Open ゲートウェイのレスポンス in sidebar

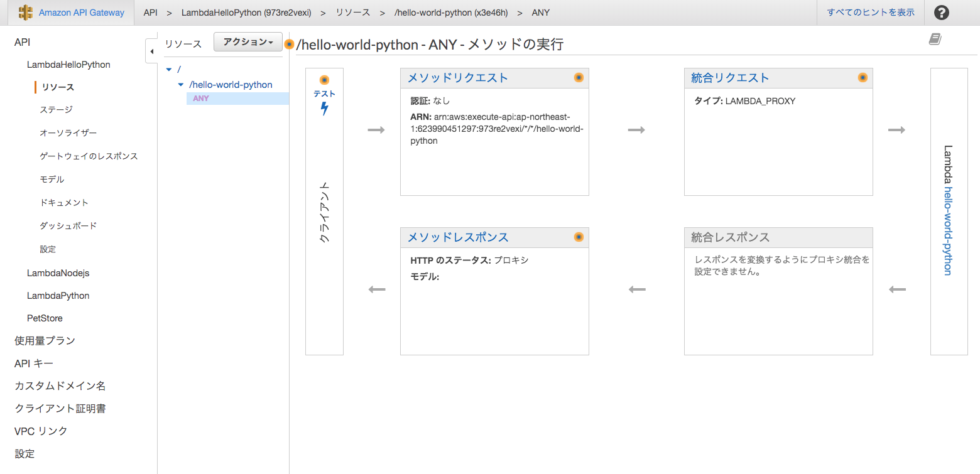tap(89, 156)
